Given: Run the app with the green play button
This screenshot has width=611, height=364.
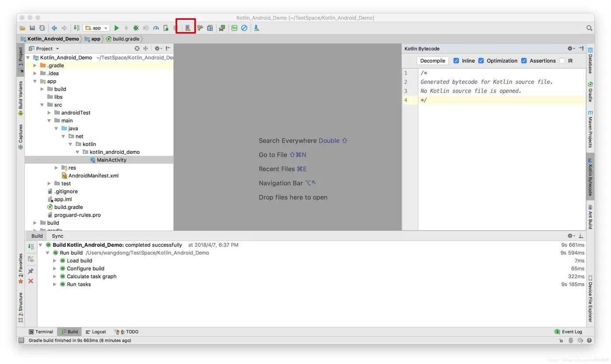Looking at the screenshot, I should point(117,28).
